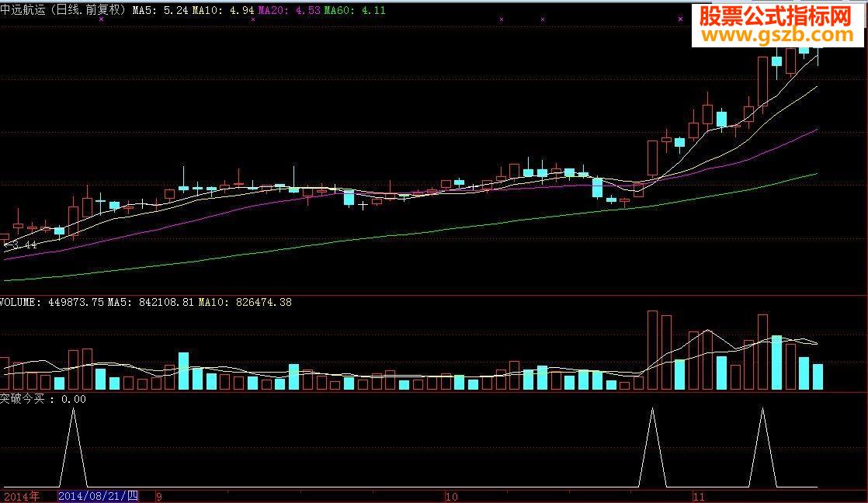
Task: Click the 突破今买 : 0.00 indicator label
Action: pyautogui.click(x=43, y=399)
